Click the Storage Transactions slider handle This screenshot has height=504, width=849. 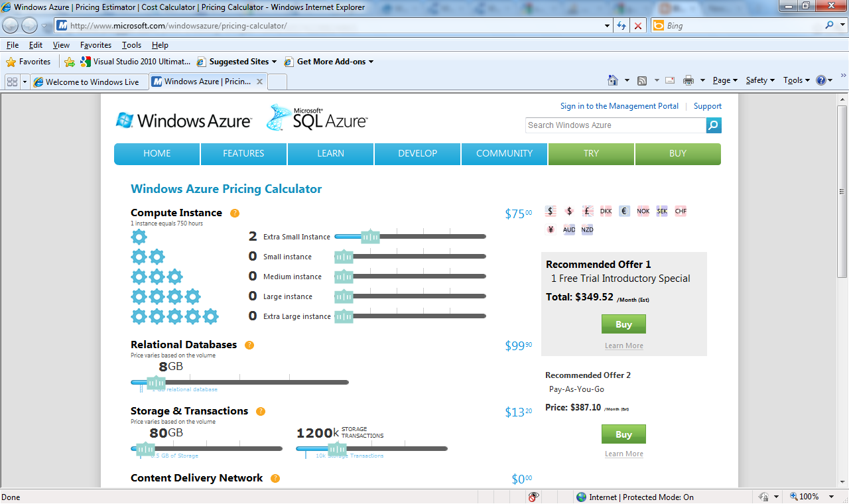click(337, 449)
